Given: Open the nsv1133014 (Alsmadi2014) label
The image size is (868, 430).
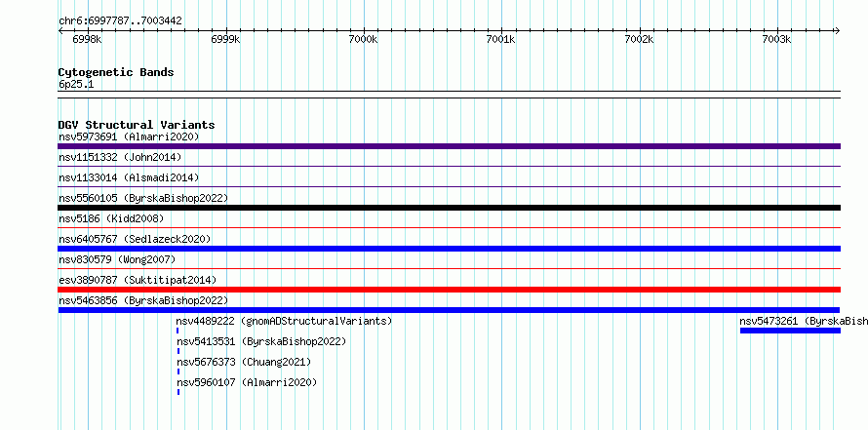Looking at the screenshot, I should (129, 177).
